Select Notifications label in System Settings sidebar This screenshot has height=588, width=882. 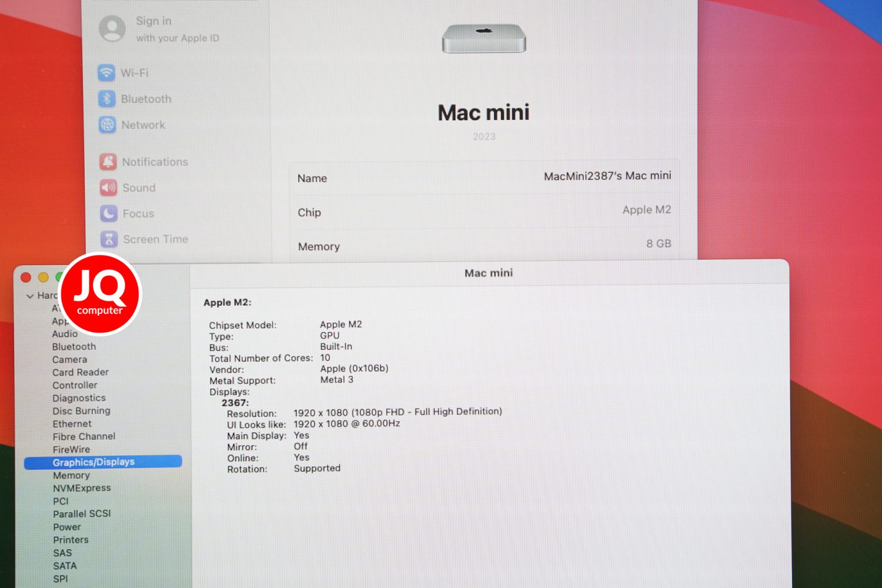click(x=155, y=162)
